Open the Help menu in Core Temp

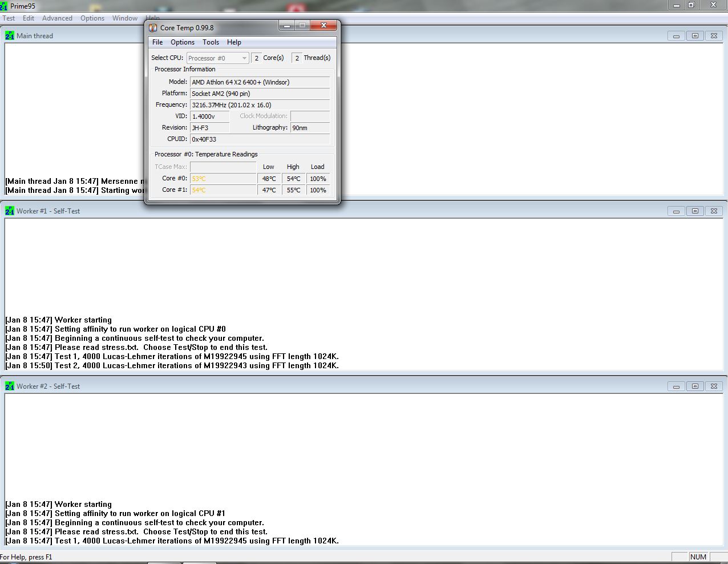tap(234, 42)
